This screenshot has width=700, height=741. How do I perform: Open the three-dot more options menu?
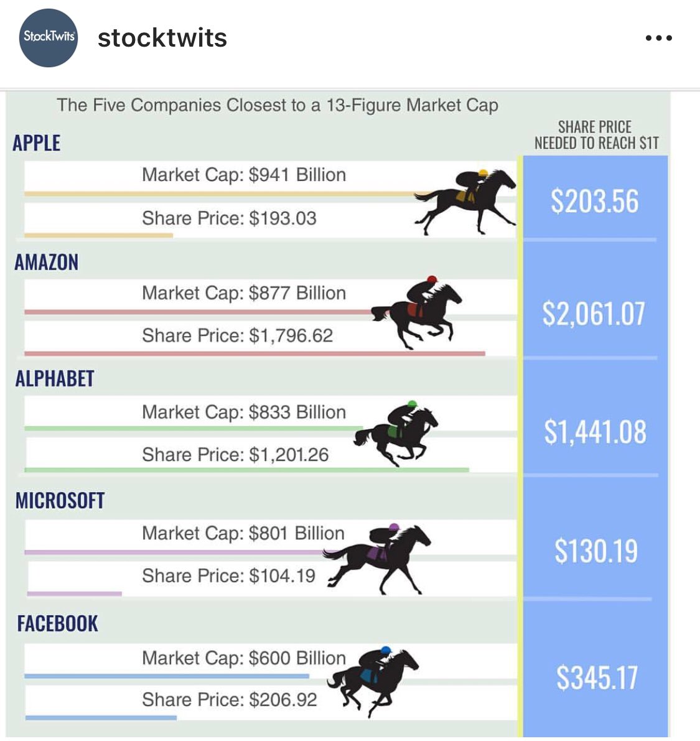click(658, 38)
